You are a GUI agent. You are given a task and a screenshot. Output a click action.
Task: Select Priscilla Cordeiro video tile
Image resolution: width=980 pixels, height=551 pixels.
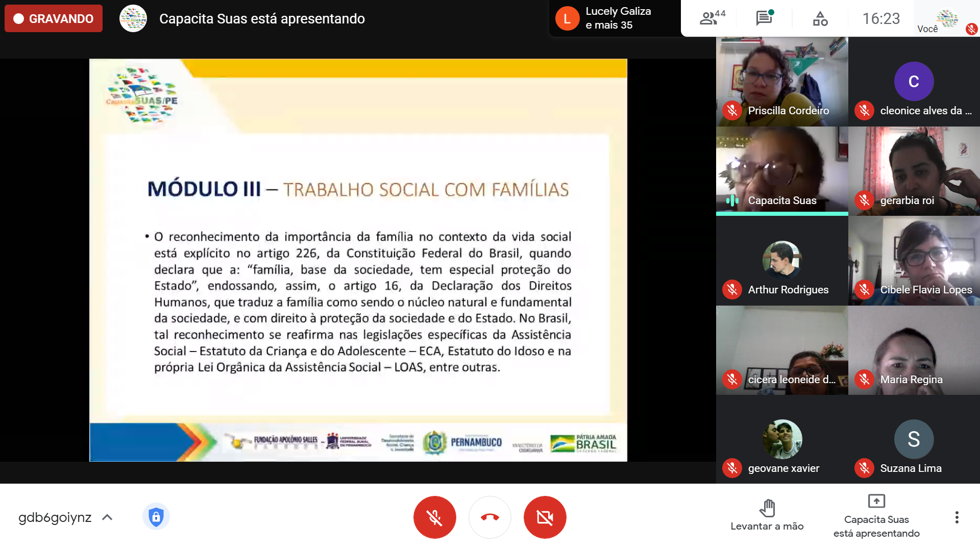tap(781, 82)
